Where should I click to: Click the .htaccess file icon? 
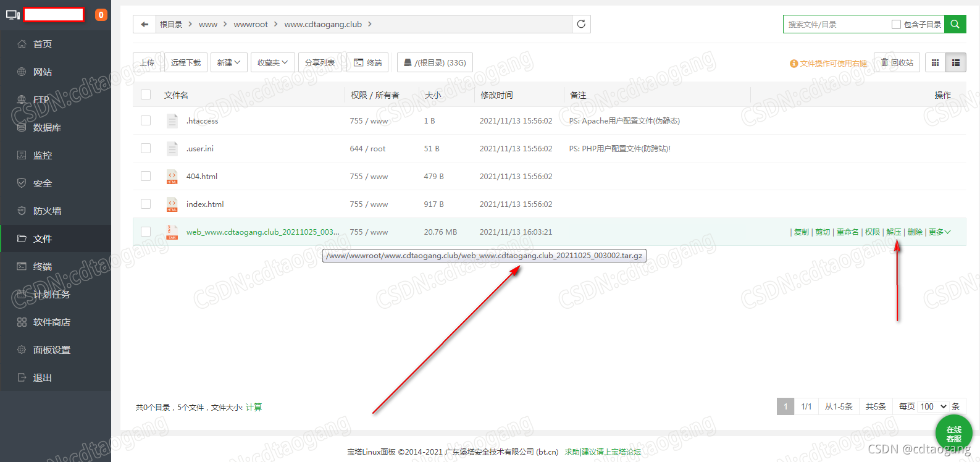tap(172, 121)
